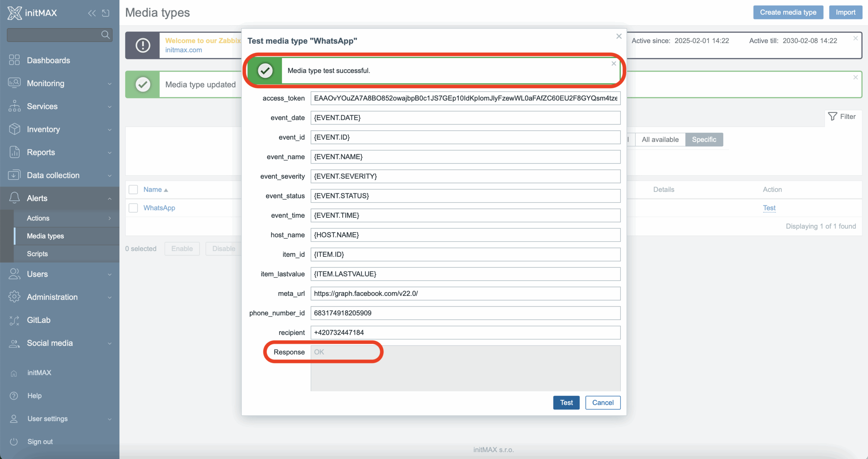Screen dimensions: 868x459
Task: Expand the Inventory menu chevron
Action: click(110, 130)
